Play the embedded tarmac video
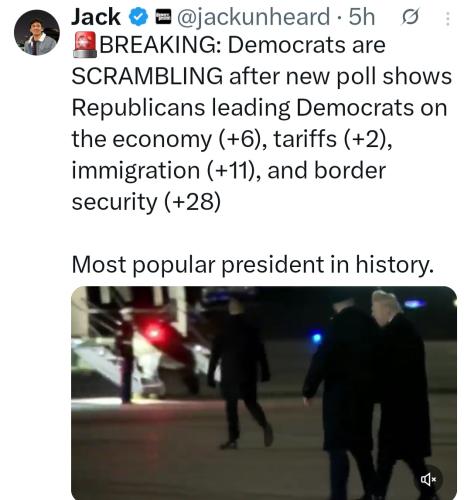This screenshot has height=500, width=471. coord(264,393)
